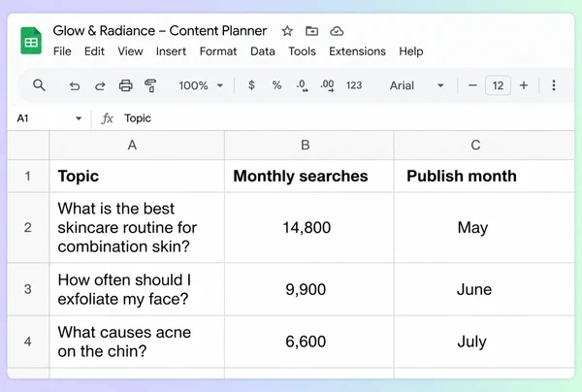Select the May cell
This screenshot has height=392, width=582.
point(484,228)
